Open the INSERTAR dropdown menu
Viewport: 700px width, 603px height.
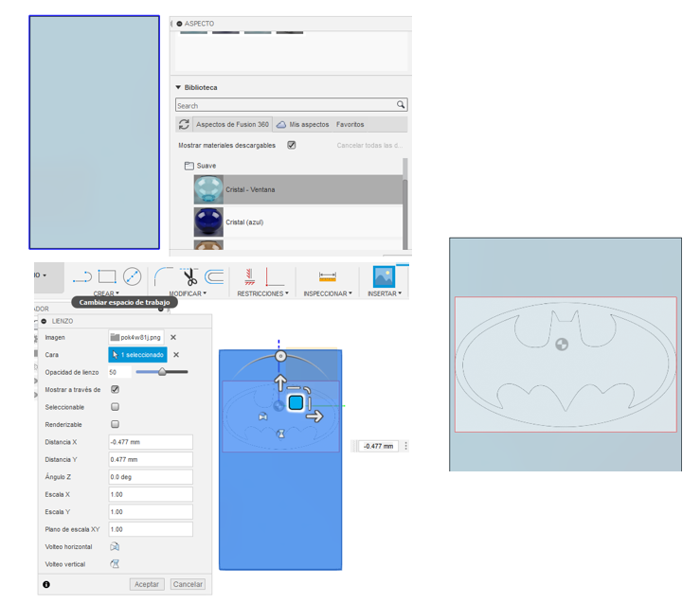point(385,293)
